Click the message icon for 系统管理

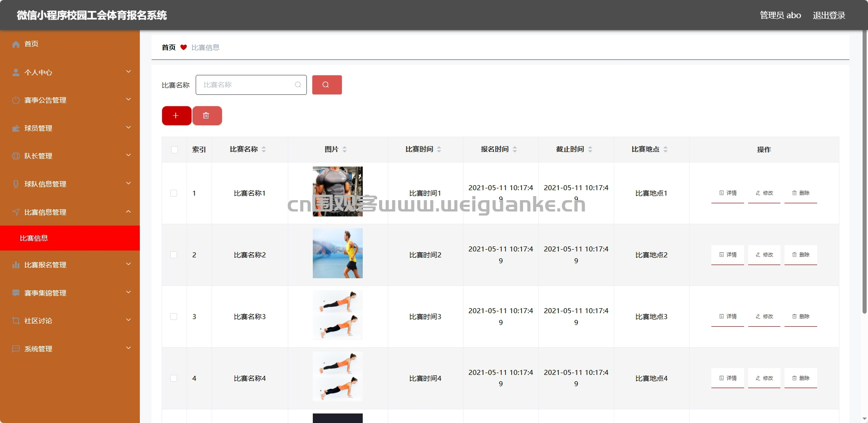tap(16, 349)
